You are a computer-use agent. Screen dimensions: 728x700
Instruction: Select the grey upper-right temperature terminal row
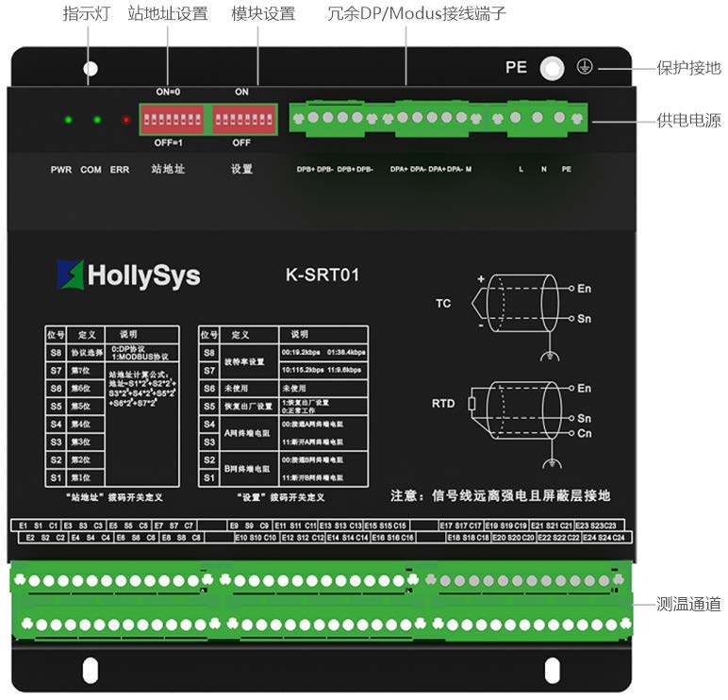[524, 580]
